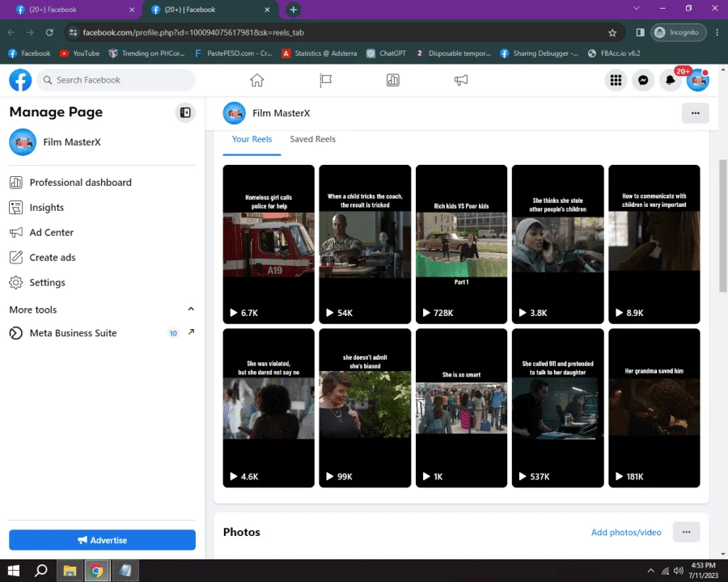Open the Ad Center megaphone icon in top nav
728x582 pixels.
(460, 80)
